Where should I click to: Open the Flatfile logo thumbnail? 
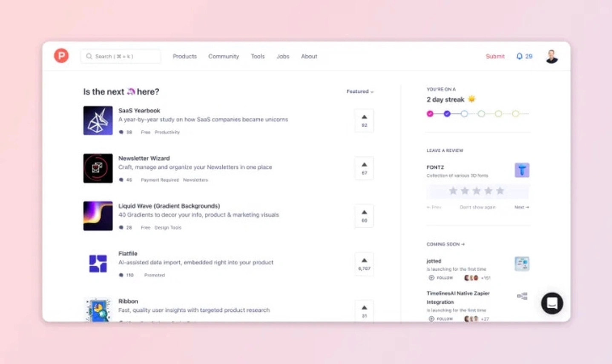(98, 264)
